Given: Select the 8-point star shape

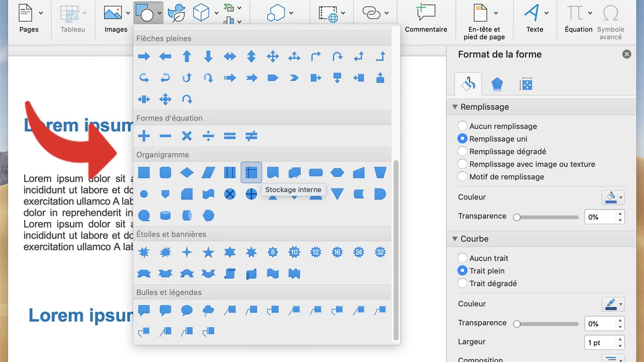Looking at the screenshot, I should pyautogui.click(x=273, y=252).
